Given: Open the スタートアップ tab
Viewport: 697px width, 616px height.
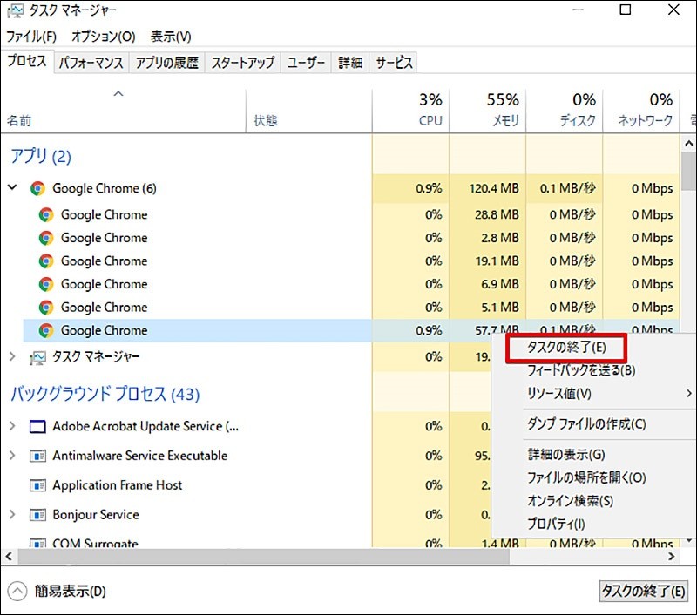Looking at the screenshot, I should pos(242,63).
